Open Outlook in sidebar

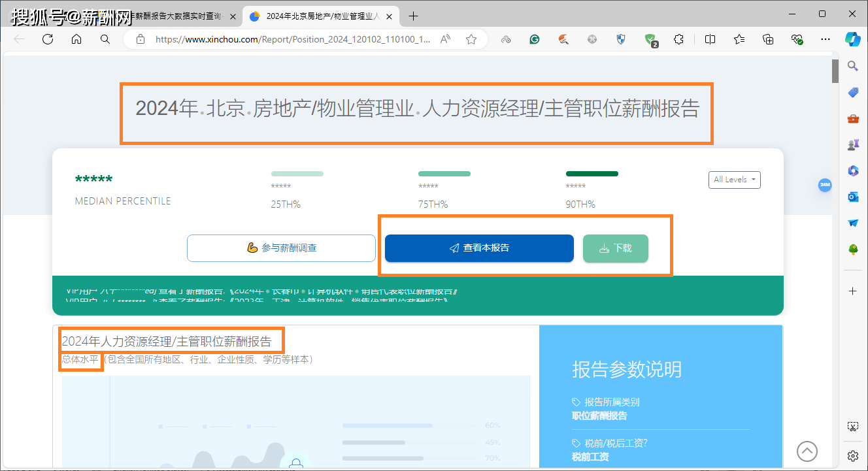pyautogui.click(x=853, y=197)
